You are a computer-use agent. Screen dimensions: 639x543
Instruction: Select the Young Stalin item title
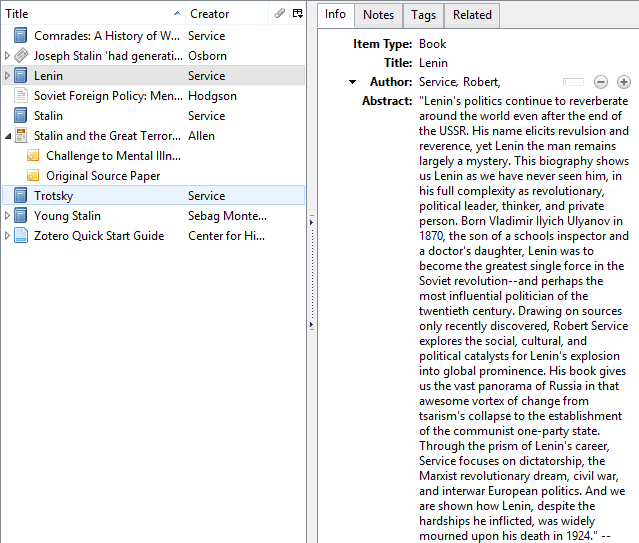tap(67, 216)
